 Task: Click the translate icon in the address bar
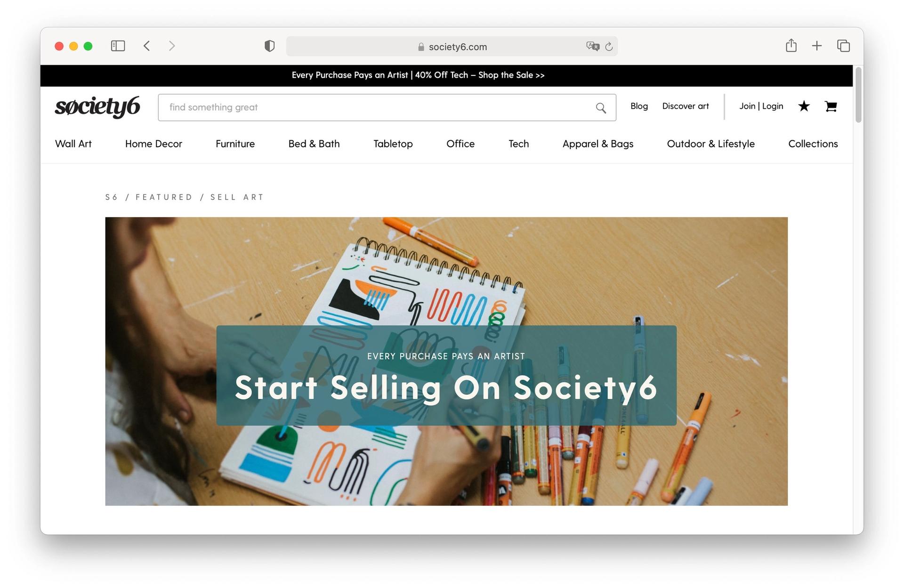click(593, 46)
